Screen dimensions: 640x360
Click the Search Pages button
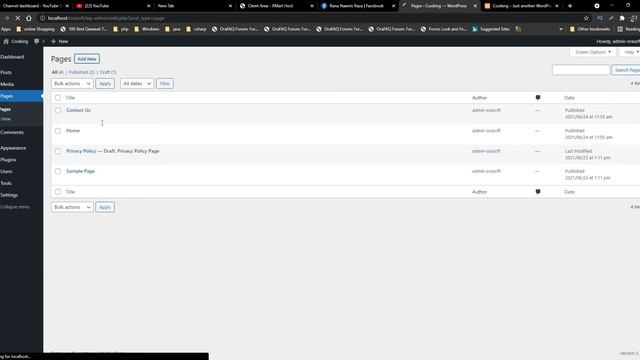coord(626,70)
